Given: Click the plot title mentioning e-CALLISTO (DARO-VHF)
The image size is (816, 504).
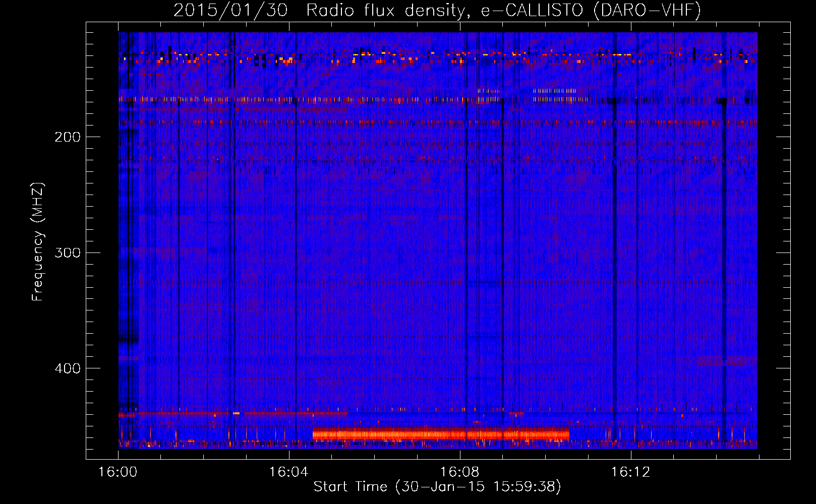Looking at the screenshot, I should click(437, 10).
